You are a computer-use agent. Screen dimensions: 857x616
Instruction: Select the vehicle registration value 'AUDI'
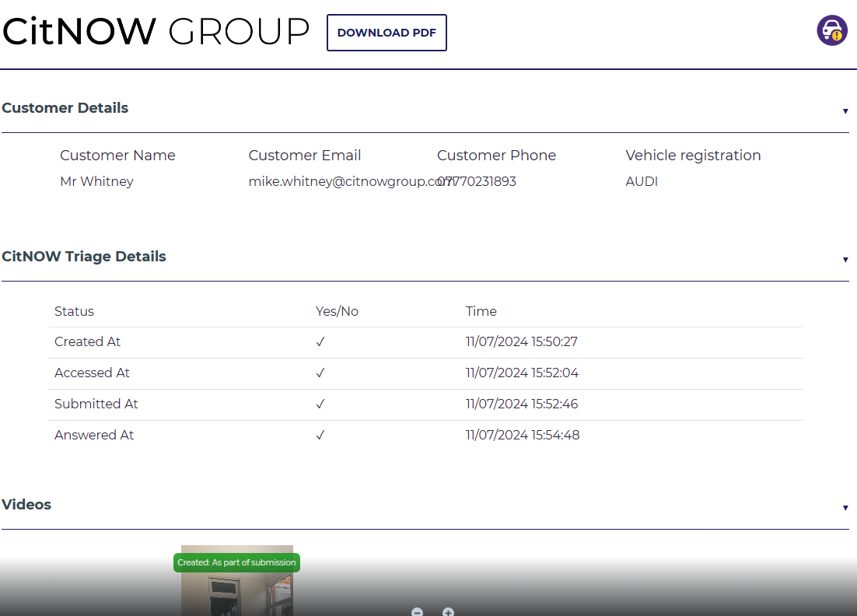click(x=642, y=181)
